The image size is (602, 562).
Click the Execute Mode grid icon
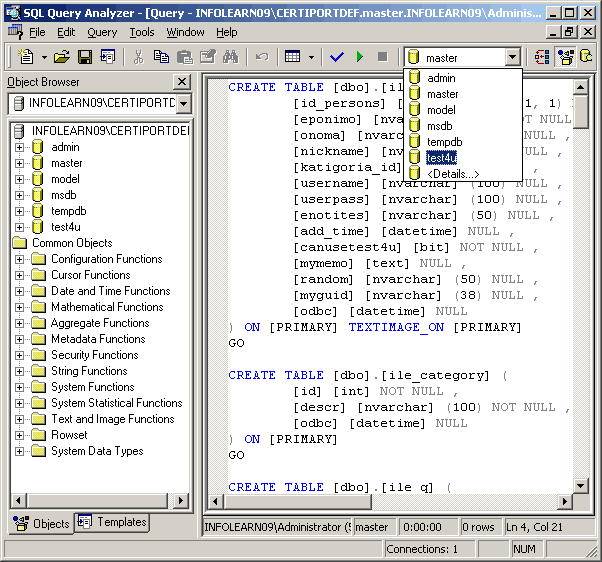point(293,57)
